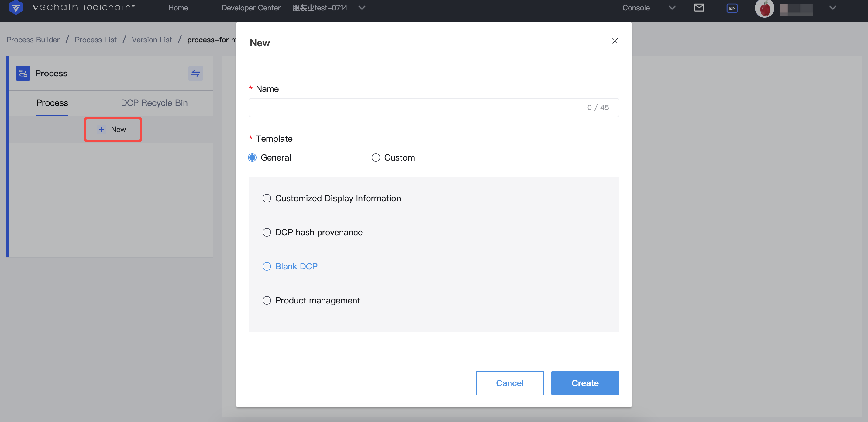Go to Version List breadcrumb
The height and width of the screenshot is (422, 868).
coord(152,40)
